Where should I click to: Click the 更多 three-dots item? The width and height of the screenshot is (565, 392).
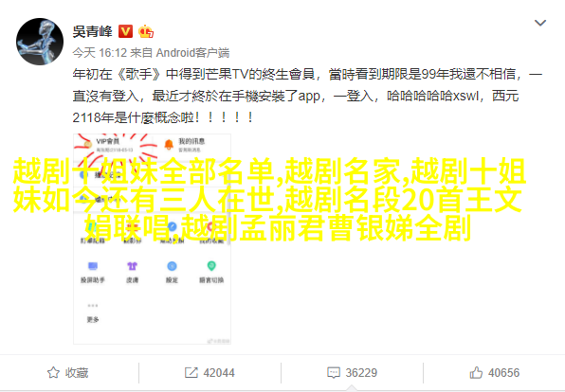[x=93, y=312]
